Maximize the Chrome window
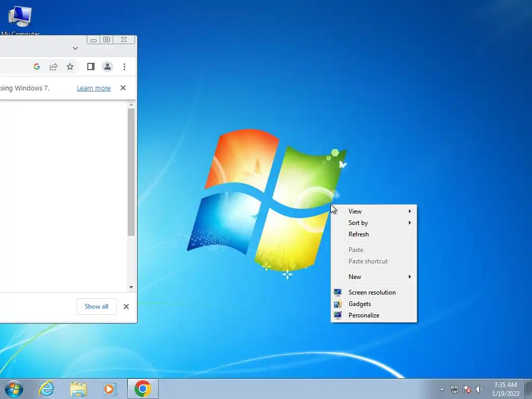The width and height of the screenshot is (532, 399). pos(107,39)
